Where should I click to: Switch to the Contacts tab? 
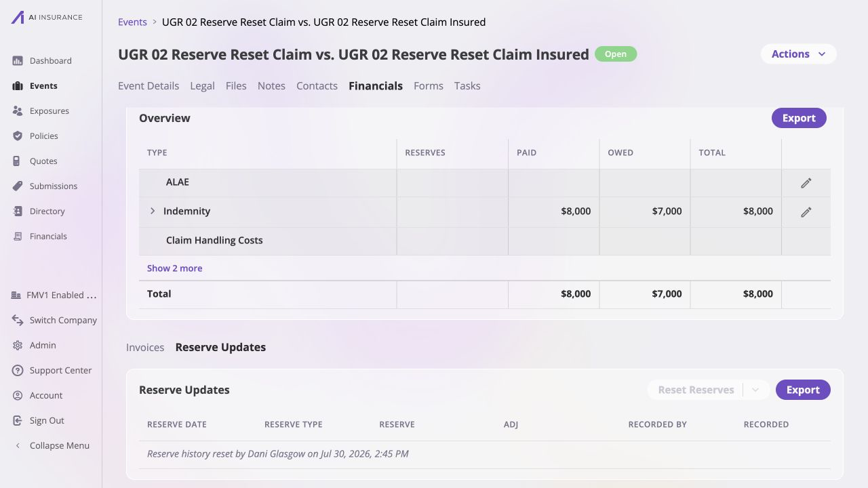(x=317, y=86)
